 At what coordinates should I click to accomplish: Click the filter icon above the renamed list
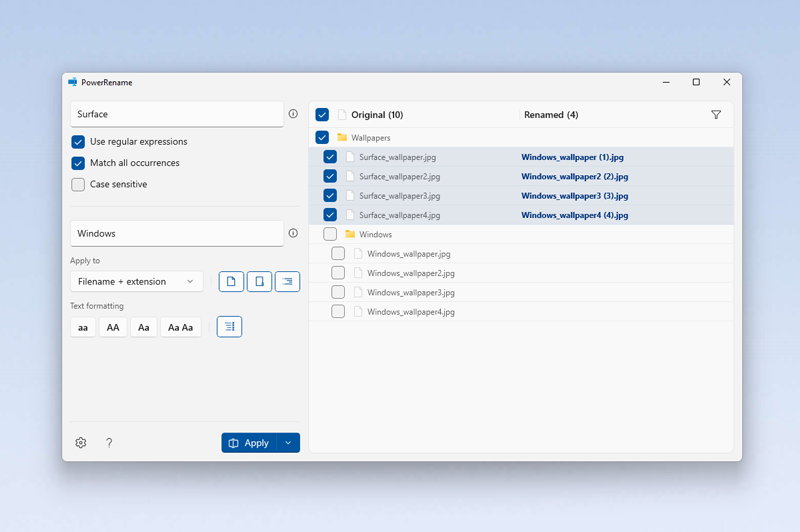point(716,115)
